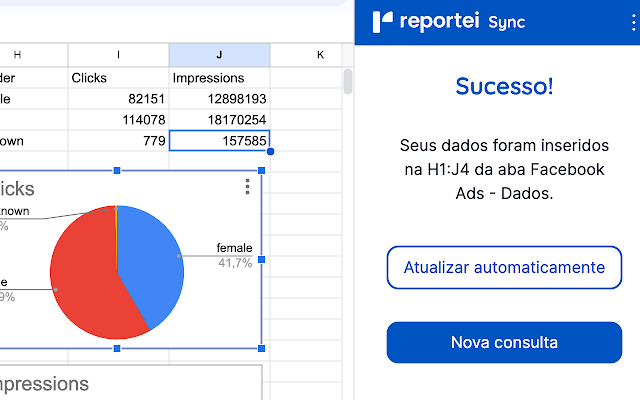640x400 pixels.
Task: Click the Sucesso! heading
Action: pyautogui.click(x=504, y=86)
